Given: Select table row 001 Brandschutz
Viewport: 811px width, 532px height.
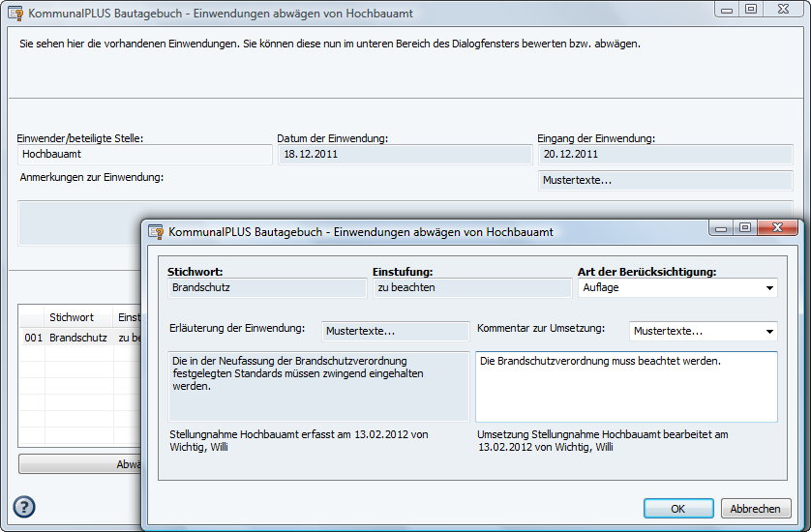Looking at the screenshot, I should (77, 339).
